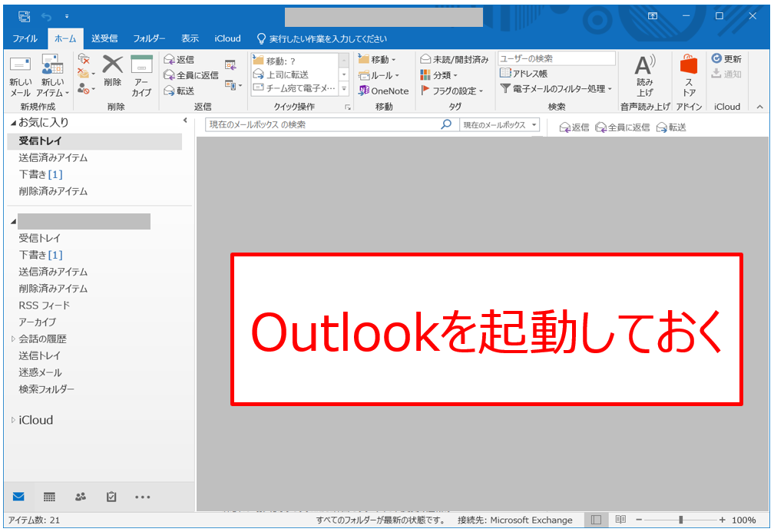Switch to the iCloud ribbon tab
The width and height of the screenshot is (774, 532).
click(x=227, y=38)
